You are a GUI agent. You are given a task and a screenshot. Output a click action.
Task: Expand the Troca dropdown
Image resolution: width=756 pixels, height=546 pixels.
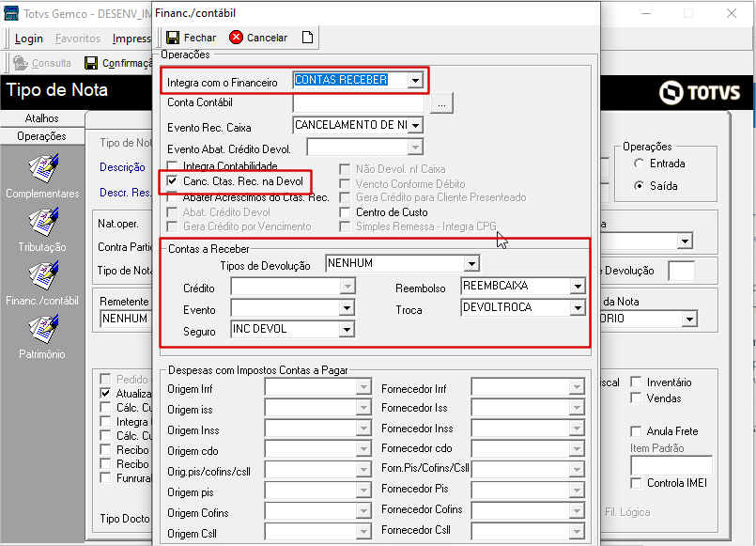pyautogui.click(x=578, y=307)
